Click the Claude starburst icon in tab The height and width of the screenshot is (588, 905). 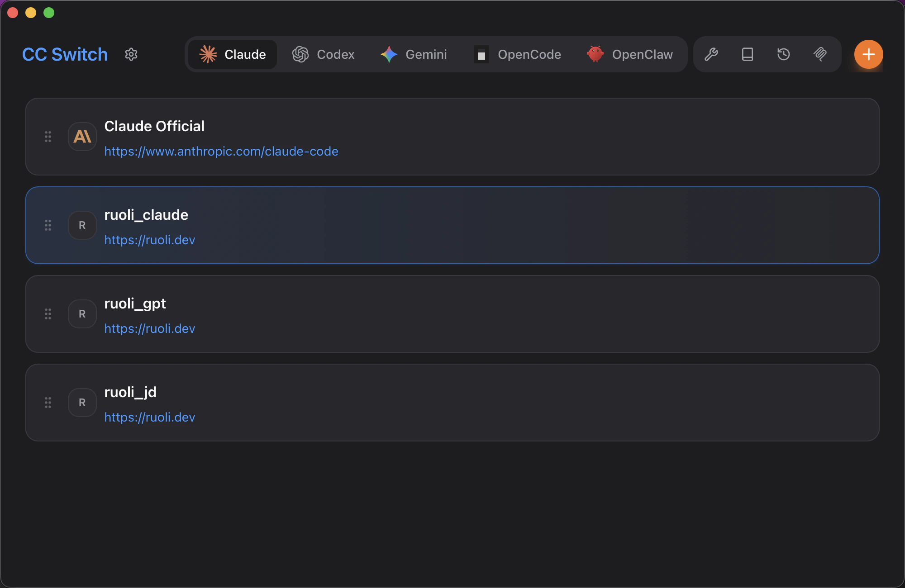point(208,54)
